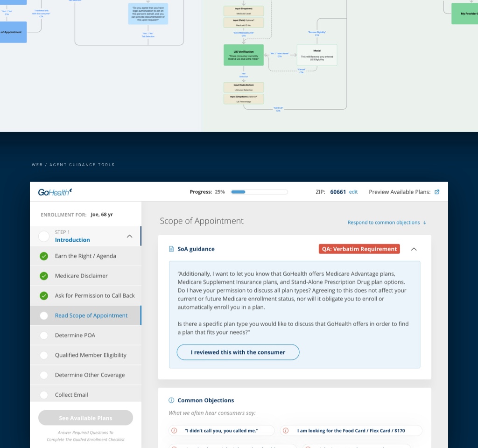Viewport: 478px width, 448px height.
Task: Click the Step 1 Introduction status circle
Action: pyautogui.click(x=44, y=236)
